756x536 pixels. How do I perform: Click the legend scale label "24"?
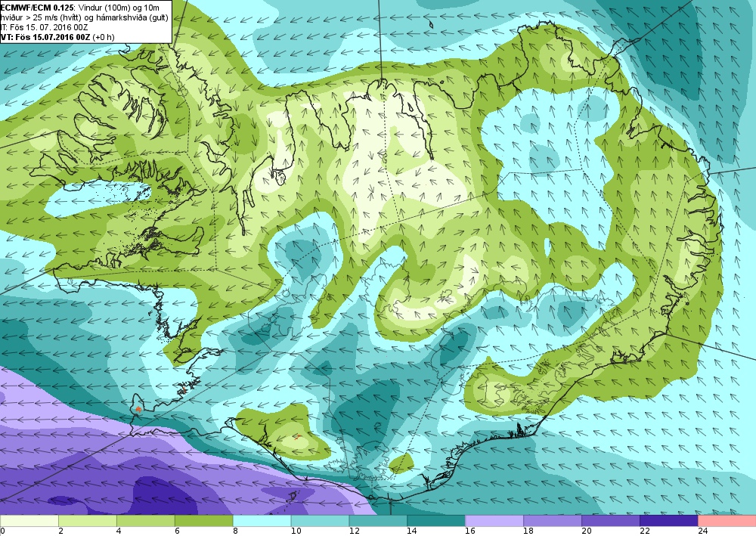pyautogui.click(x=703, y=531)
